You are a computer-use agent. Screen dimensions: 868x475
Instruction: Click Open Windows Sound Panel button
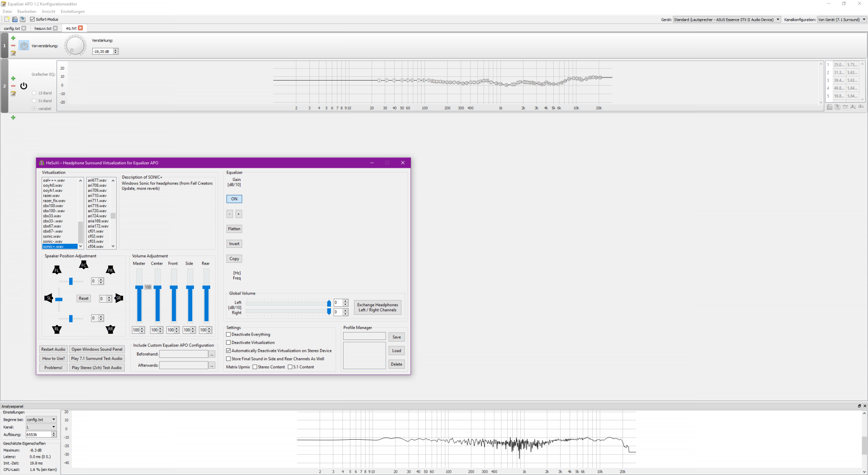point(97,350)
